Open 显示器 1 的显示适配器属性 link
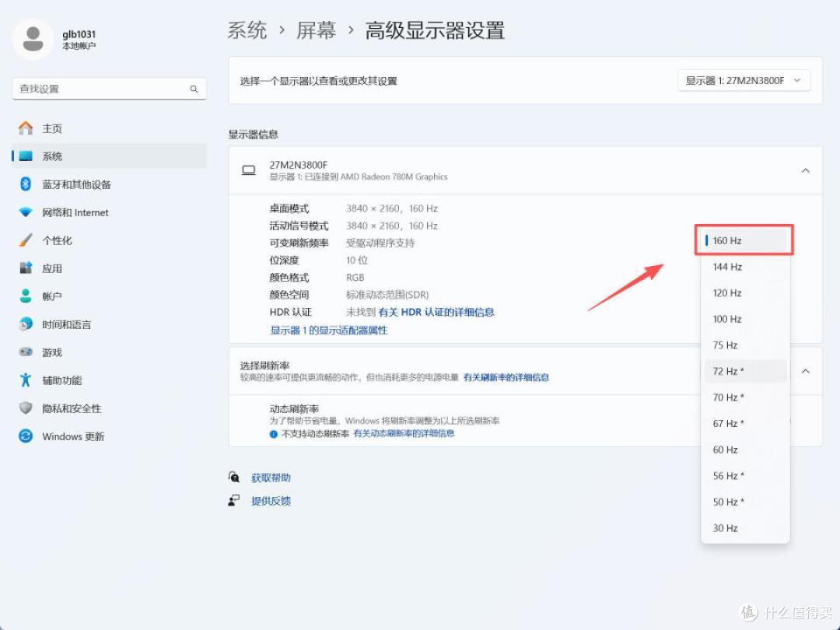The width and height of the screenshot is (840, 630). 328,331
